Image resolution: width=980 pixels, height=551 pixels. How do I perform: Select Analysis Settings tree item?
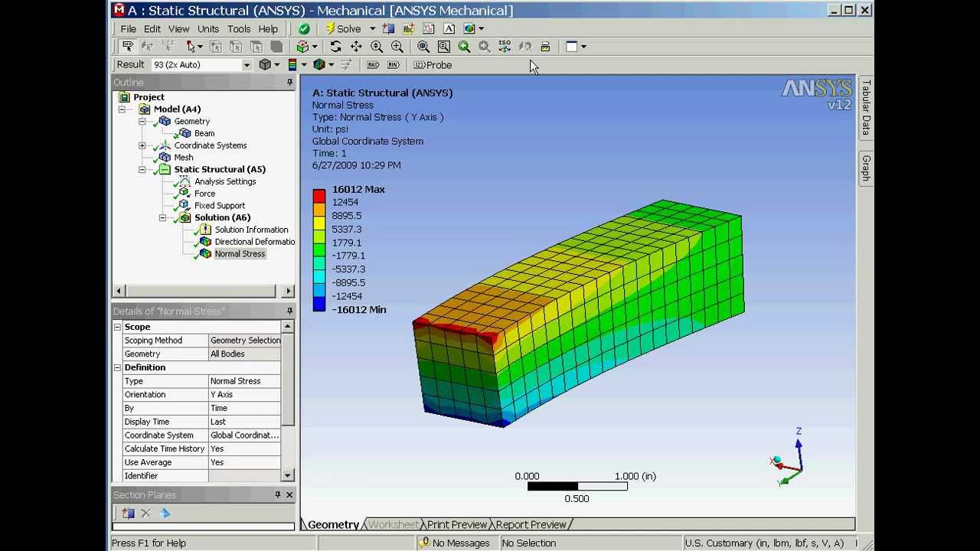pyautogui.click(x=225, y=181)
